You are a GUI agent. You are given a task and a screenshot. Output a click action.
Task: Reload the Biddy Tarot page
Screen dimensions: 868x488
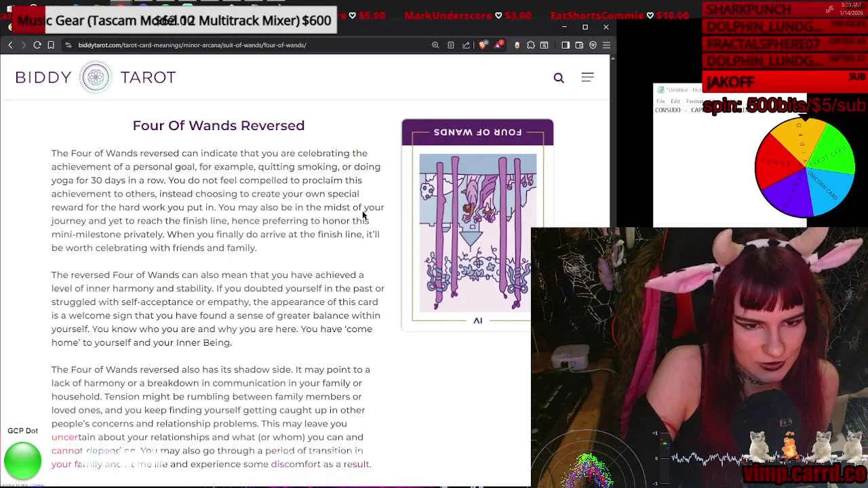point(37,45)
